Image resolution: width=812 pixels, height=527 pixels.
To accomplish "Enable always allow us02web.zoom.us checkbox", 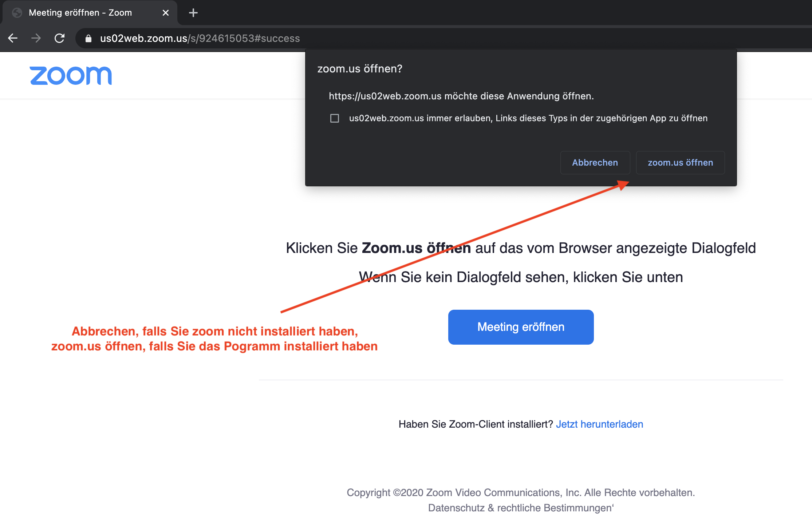I will click(335, 118).
